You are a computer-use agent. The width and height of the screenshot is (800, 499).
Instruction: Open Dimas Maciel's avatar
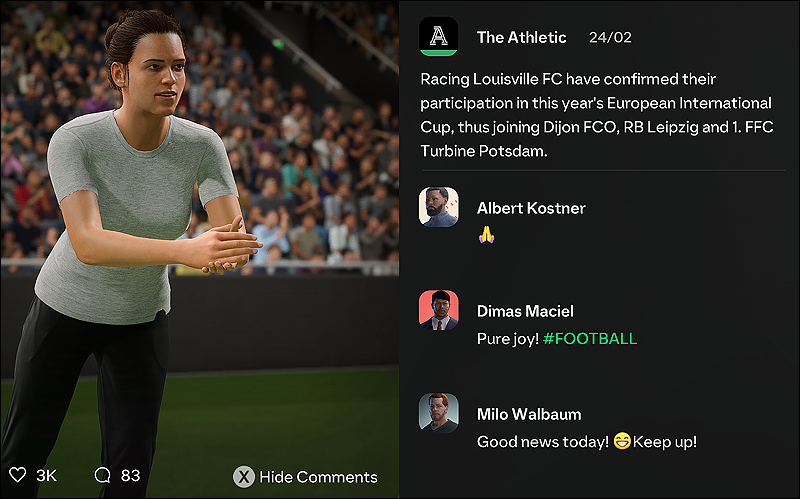[x=438, y=310]
